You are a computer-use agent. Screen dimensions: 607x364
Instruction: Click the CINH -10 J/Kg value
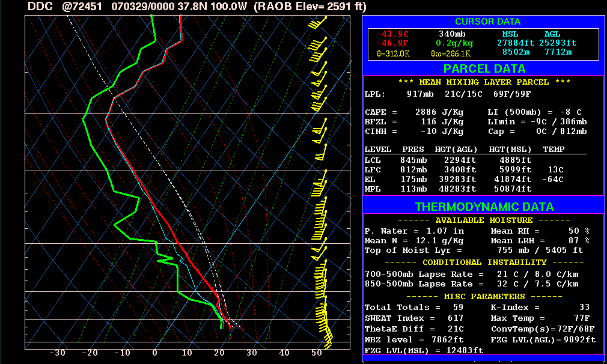[442, 132]
